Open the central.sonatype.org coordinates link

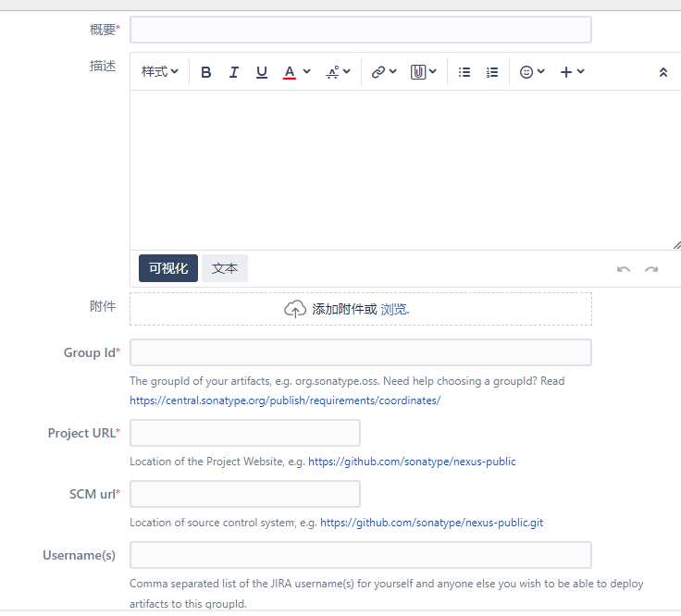tap(285, 400)
